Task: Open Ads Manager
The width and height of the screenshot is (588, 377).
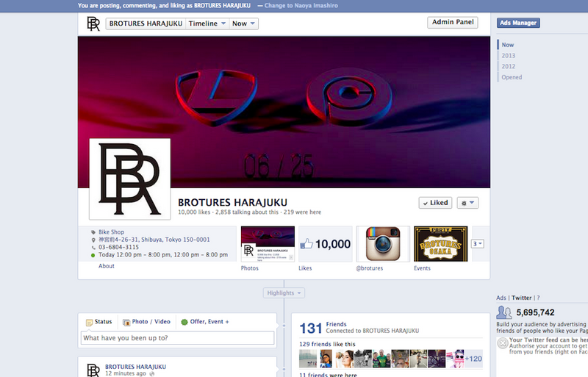Action: click(x=518, y=23)
